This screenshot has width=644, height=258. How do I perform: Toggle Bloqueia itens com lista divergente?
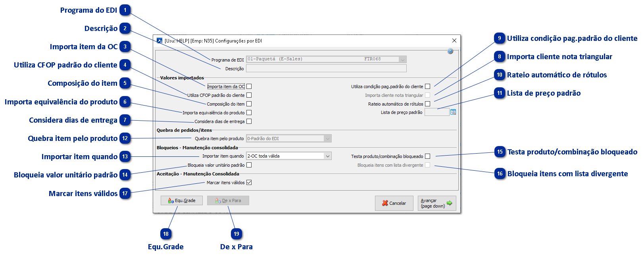click(428, 165)
